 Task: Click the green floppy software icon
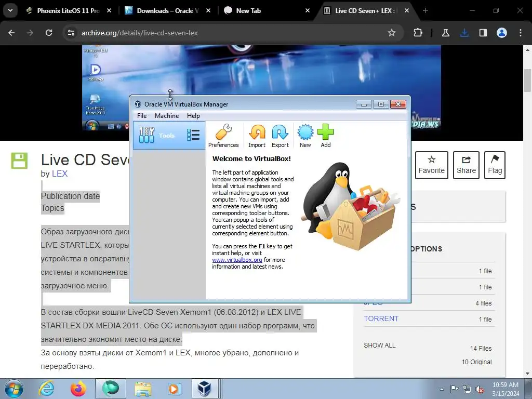[19, 161]
